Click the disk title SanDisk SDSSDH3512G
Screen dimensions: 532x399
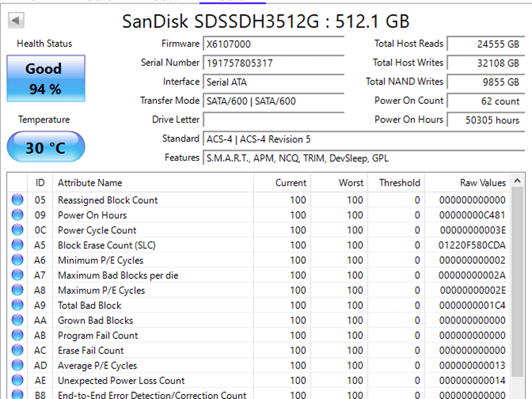(x=266, y=21)
